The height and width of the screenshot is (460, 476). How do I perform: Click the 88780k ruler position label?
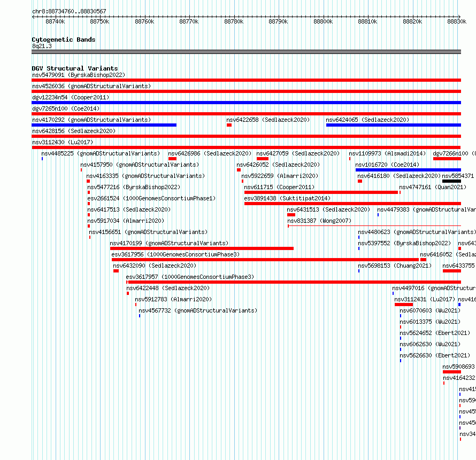[234, 21]
